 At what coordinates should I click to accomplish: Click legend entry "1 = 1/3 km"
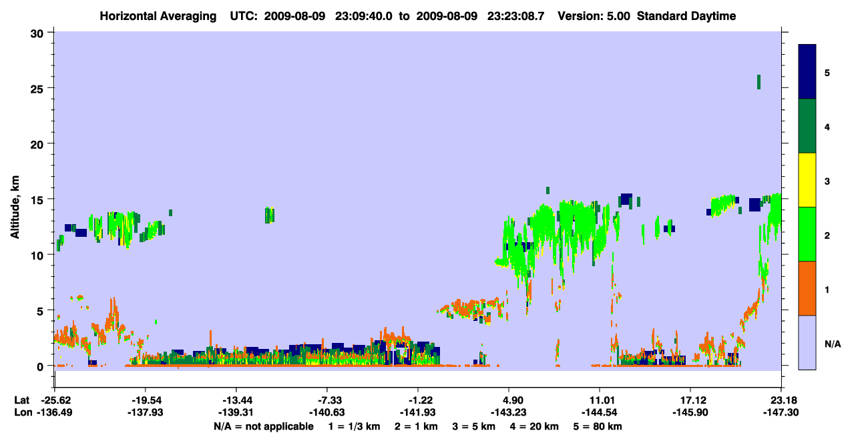[x=353, y=426]
